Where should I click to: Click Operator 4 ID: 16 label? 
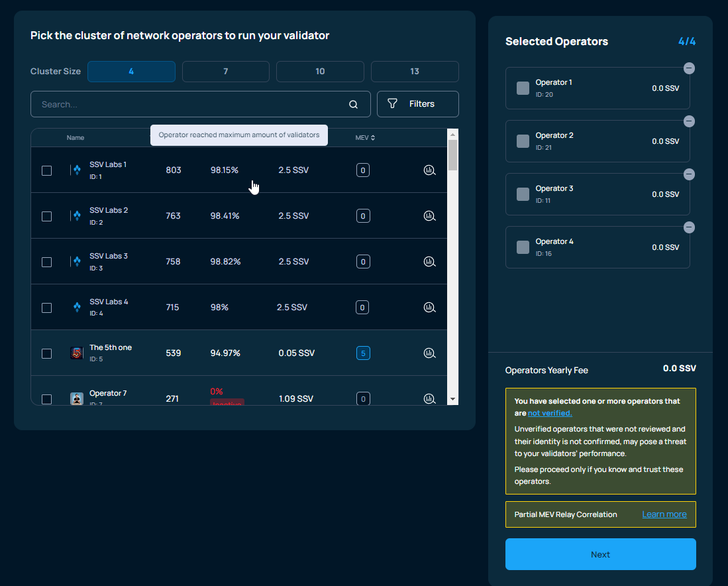(544, 254)
